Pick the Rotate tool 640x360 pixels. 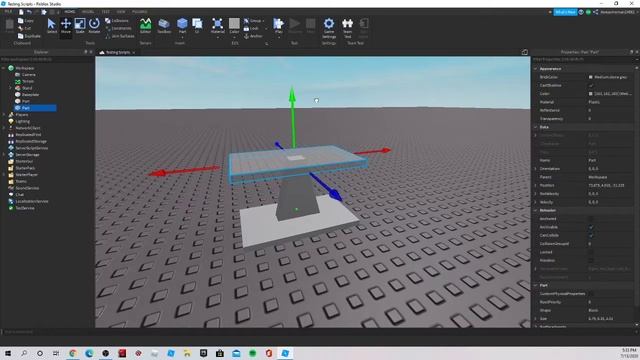[94, 26]
